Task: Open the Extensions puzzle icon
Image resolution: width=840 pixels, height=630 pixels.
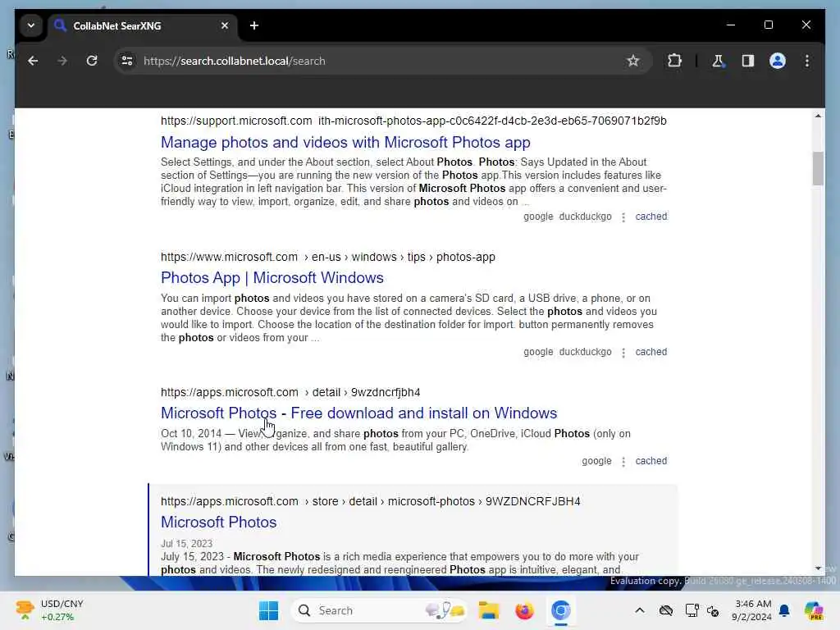Action: [x=674, y=61]
